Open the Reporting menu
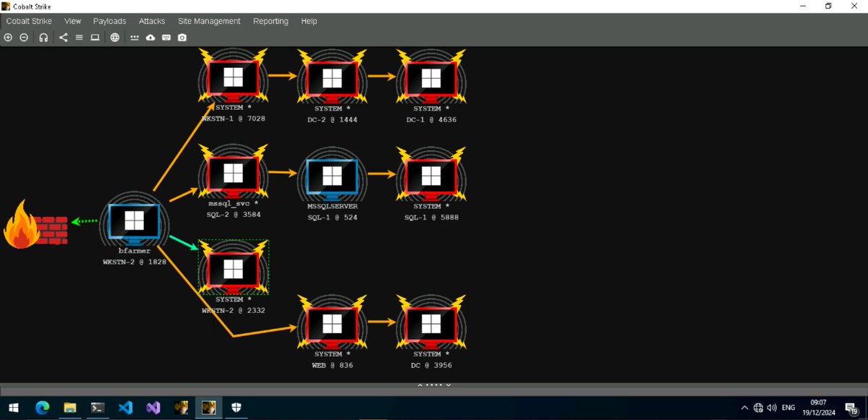The width and height of the screenshot is (868, 420). tap(271, 21)
